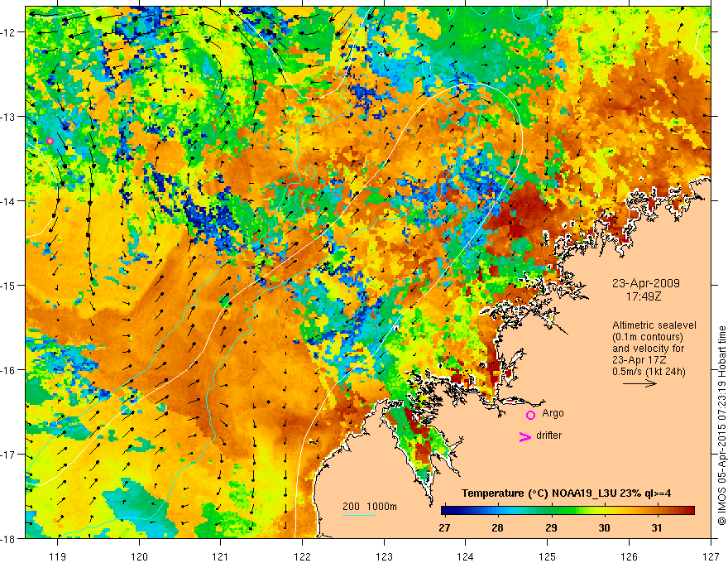The width and height of the screenshot is (728, 563).
Task: Click the temperature color bar
Action: tap(568, 511)
